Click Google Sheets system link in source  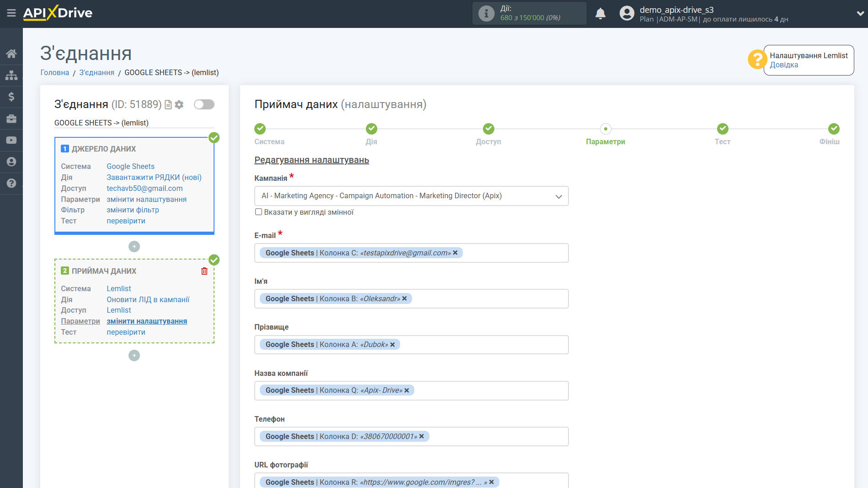[x=131, y=166]
